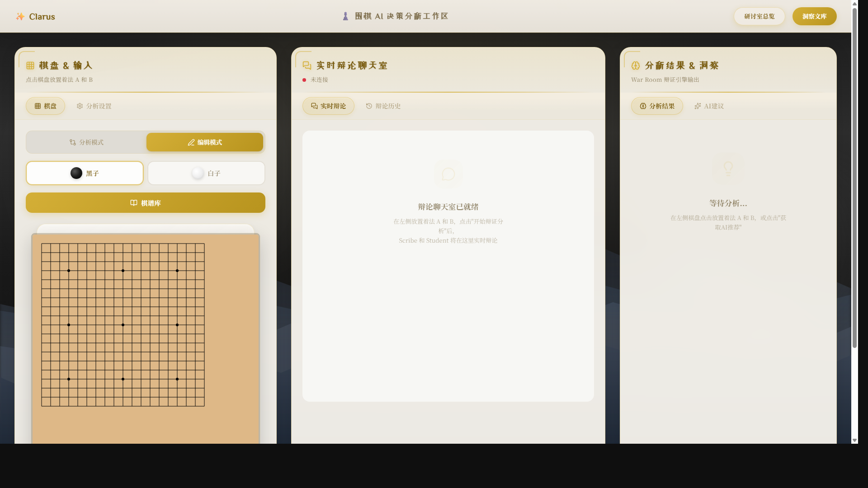Image resolution: width=868 pixels, height=488 pixels.
Task: Open 研讨室总览 from header
Action: [759, 16]
